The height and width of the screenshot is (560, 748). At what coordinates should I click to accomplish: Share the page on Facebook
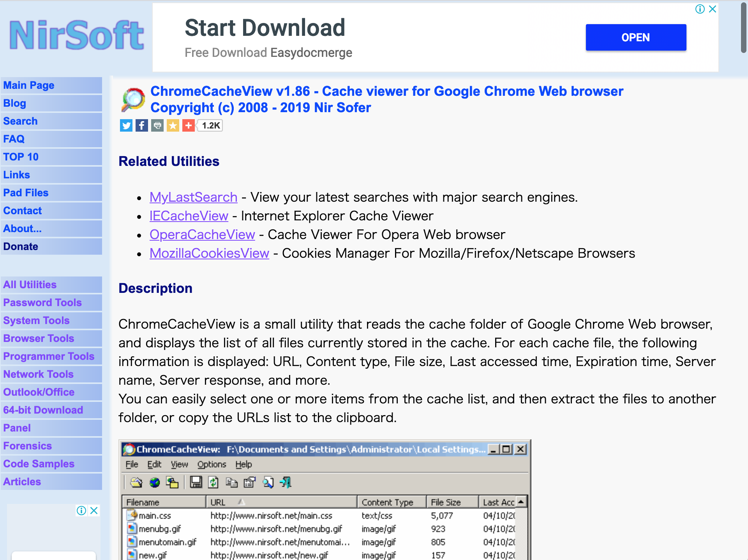coord(141,125)
